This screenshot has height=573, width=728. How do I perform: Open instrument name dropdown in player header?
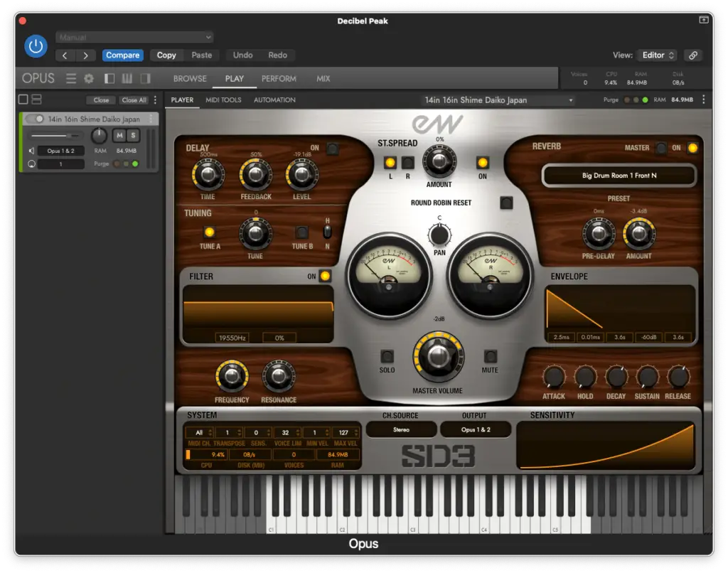pos(499,100)
